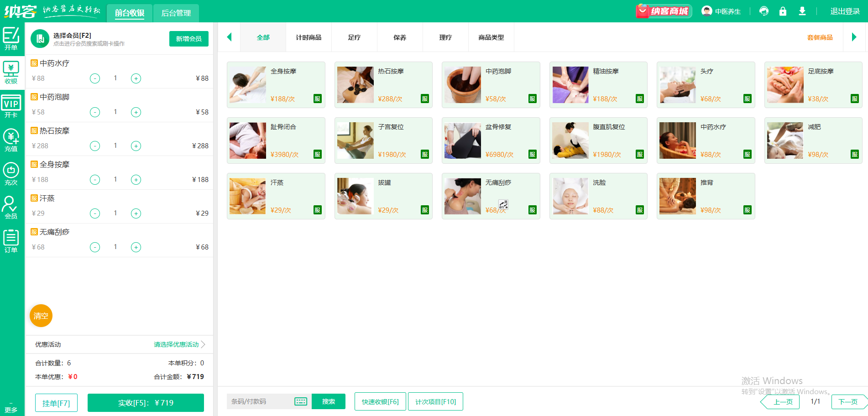This screenshot has height=416, width=868.
Task: Switch to 前台收银 tab
Action: [130, 13]
